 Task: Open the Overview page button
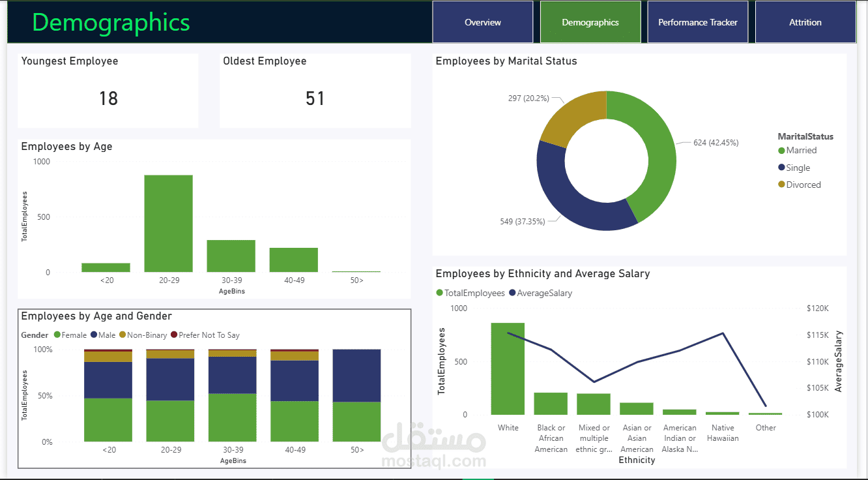point(483,22)
